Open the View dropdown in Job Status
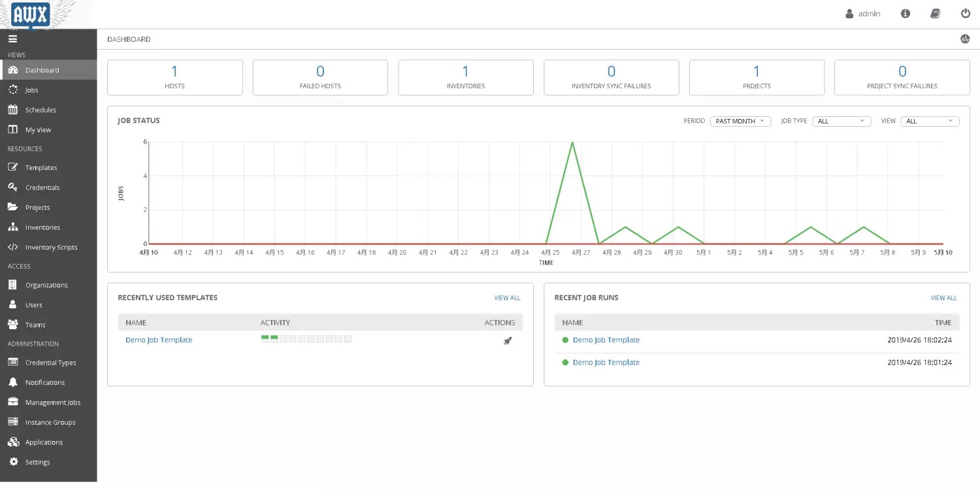This screenshot has height=490, width=980. point(929,122)
